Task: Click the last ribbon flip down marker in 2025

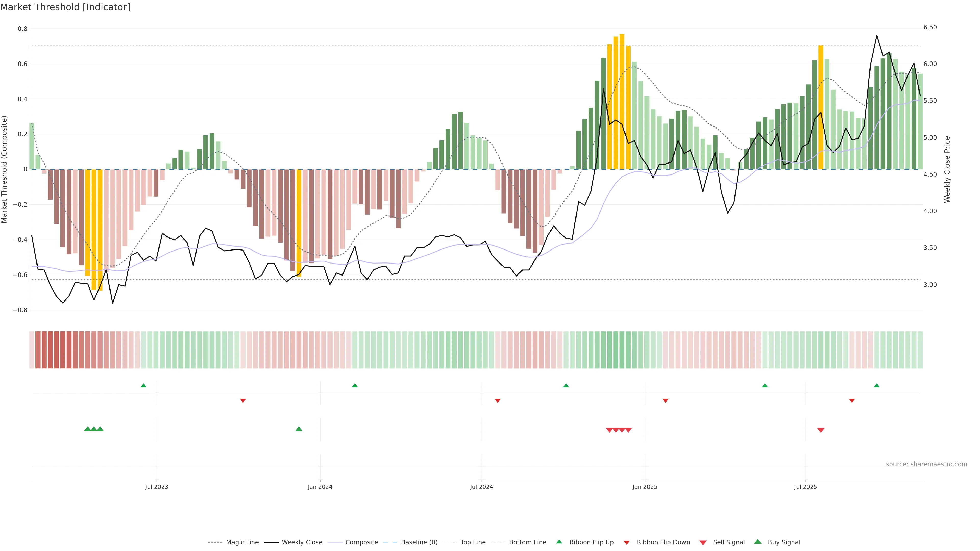Action: click(852, 401)
